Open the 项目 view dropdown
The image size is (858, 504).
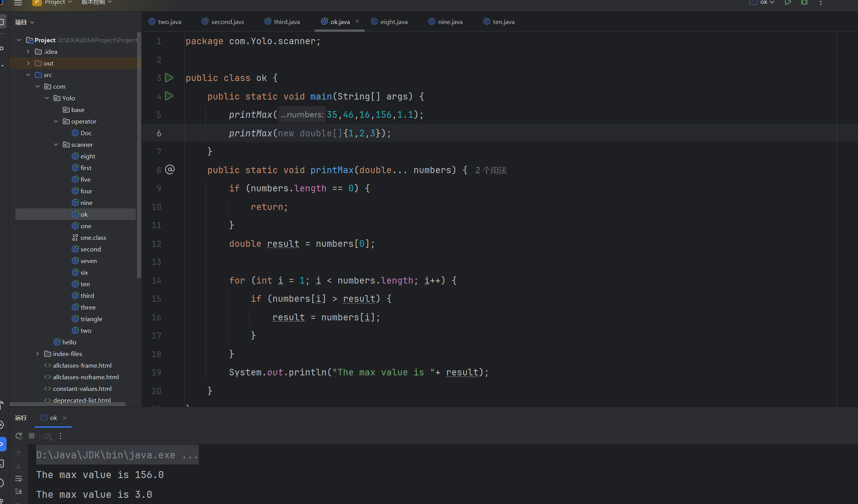point(24,22)
